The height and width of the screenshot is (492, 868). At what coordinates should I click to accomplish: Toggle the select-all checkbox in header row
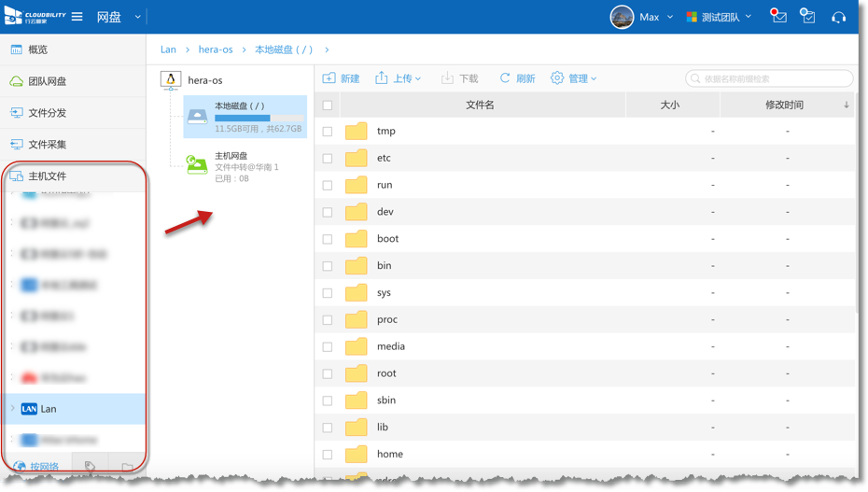point(328,105)
